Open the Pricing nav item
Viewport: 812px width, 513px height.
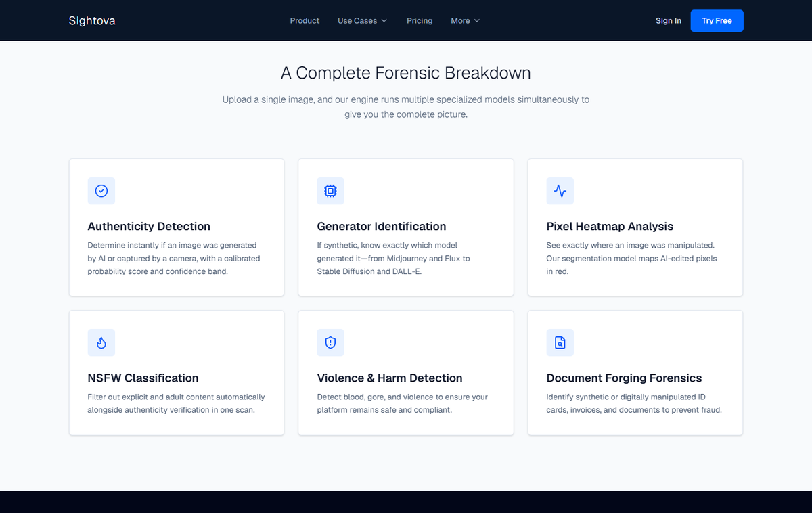tap(420, 21)
